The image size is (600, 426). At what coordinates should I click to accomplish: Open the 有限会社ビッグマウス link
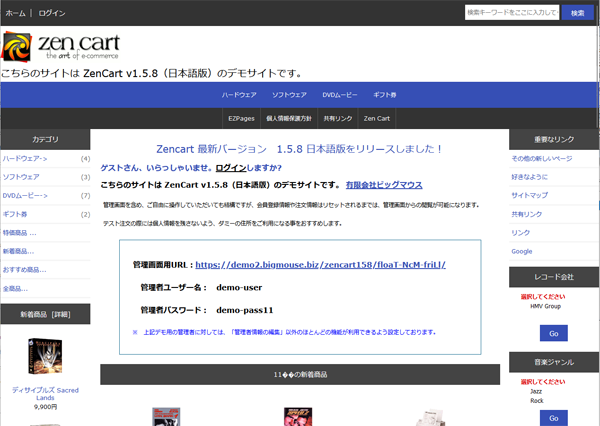pos(384,185)
